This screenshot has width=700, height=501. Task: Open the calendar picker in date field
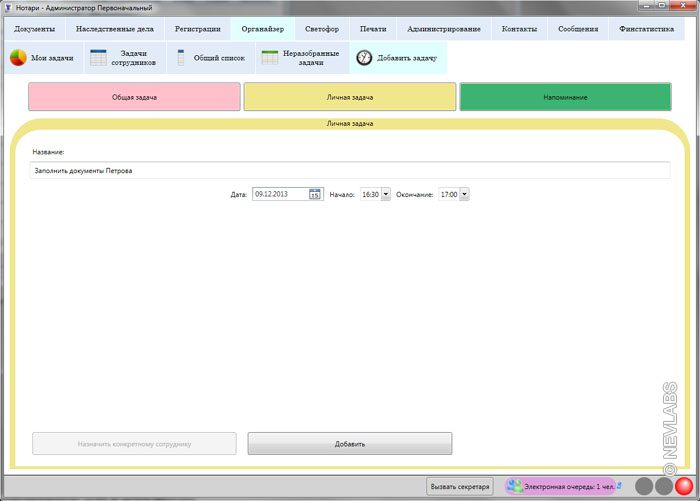point(315,194)
